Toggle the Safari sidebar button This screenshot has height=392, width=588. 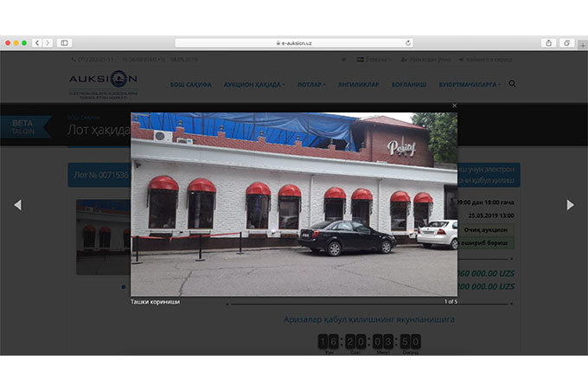(65, 42)
